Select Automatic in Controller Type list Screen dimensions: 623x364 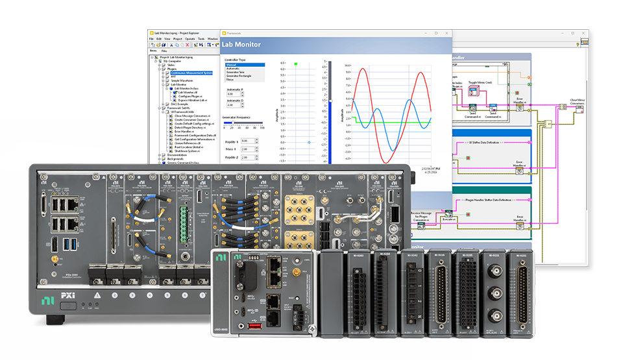point(245,68)
